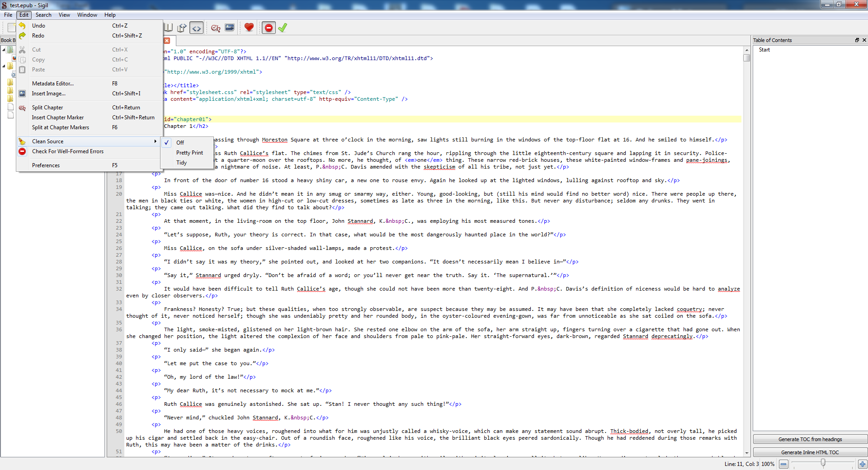868x470 pixels.
Task: Click the code editor scroll down arrow
Action: click(x=747, y=453)
